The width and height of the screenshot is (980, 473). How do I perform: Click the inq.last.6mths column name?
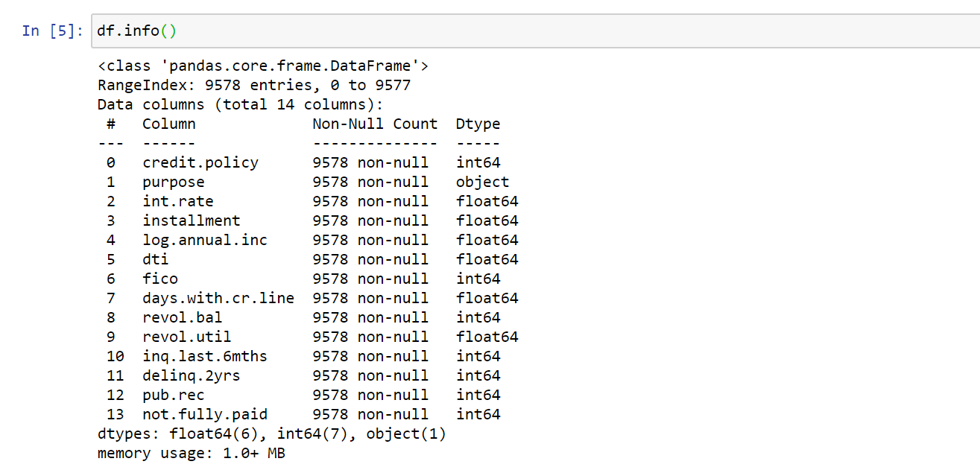click(x=205, y=357)
